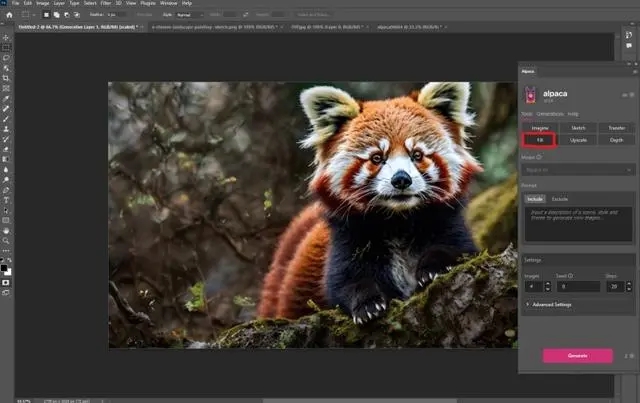Select the Rectangular Marquee tool
Screen dimensions: 640x403
(x=6, y=47)
